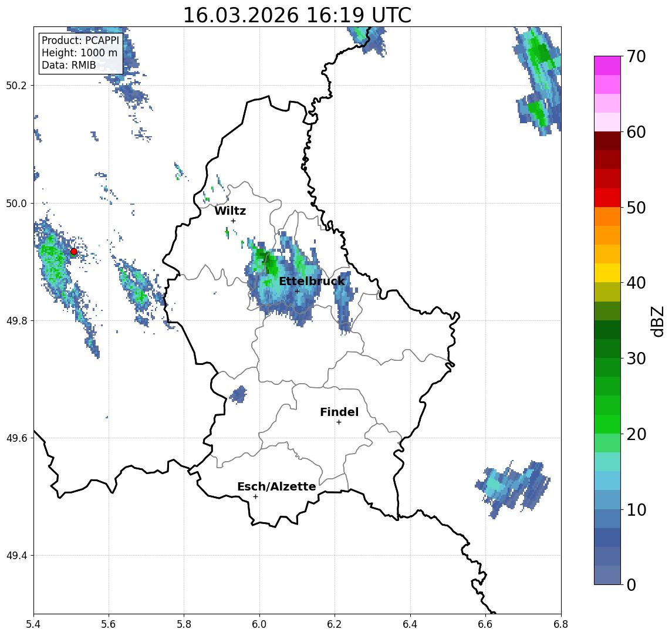Click the 6.0 longitude axis label
The image size is (672, 636).
pos(259,624)
